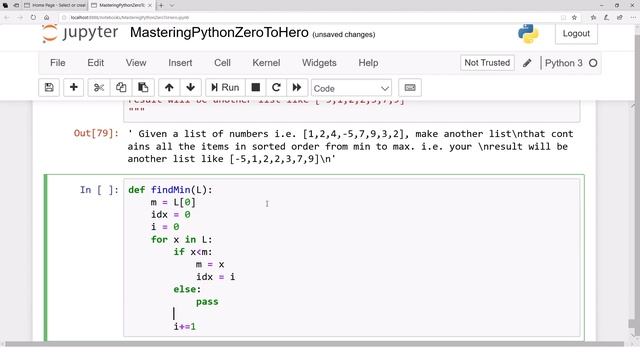Insert a cell below with the plus icon

coord(73,88)
